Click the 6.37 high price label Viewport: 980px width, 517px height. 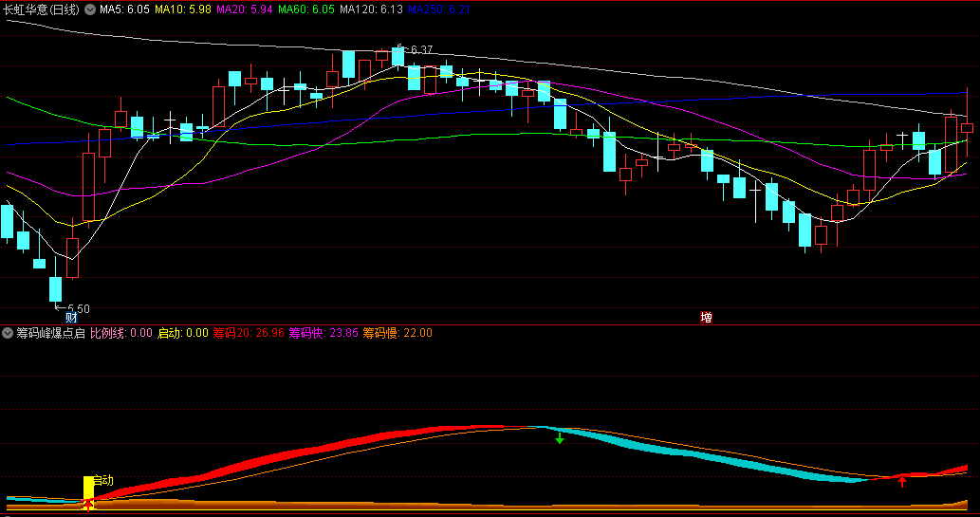pyautogui.click(x=421, y=50)
